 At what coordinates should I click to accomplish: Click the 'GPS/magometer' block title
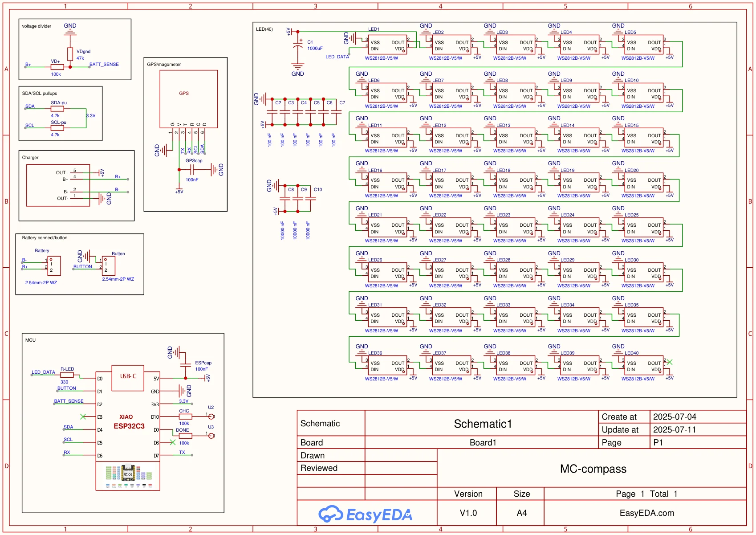point(164,65)
